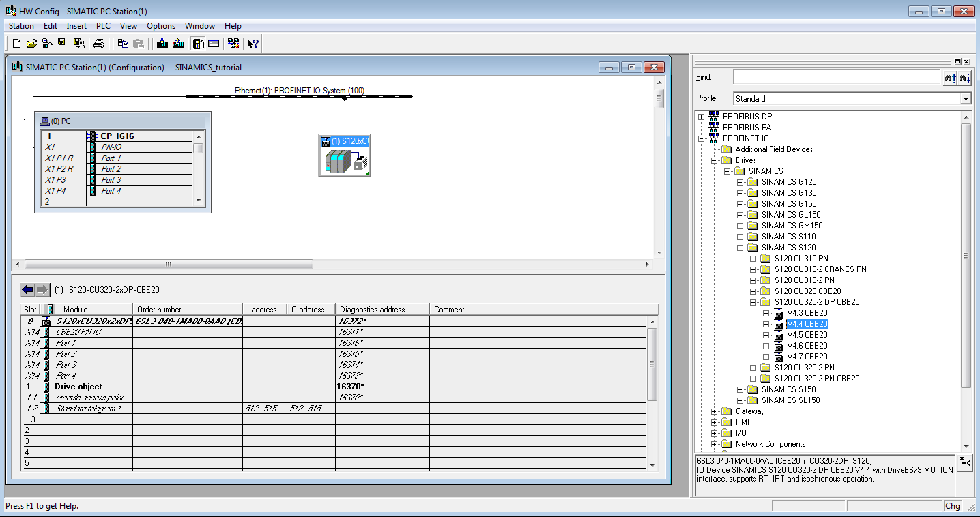The width and height of the screenshot is (980, 517).
Task: Open the PLC menu
Action: pyautogui.click(x=103, y=26)
